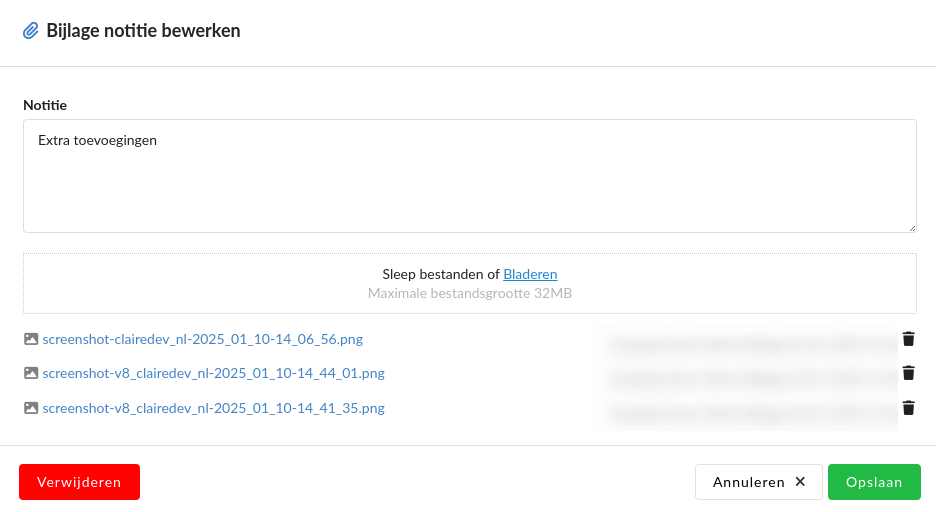Open the screenshot-v8 14_44_01.png file link
Image resolution: width=936 pixels, height=512 pixels.
click(x=213, y=374)
